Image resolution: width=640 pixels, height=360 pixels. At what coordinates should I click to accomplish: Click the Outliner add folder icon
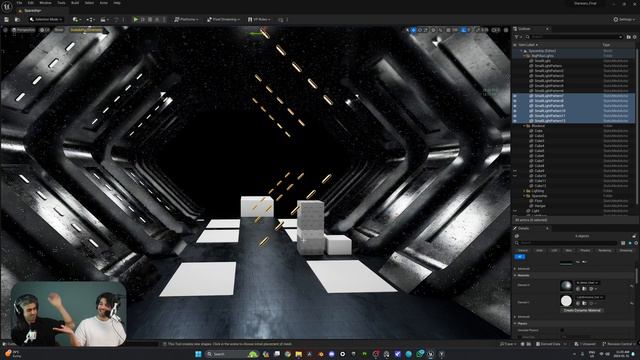pyautogui.click(x=629, y=37)
